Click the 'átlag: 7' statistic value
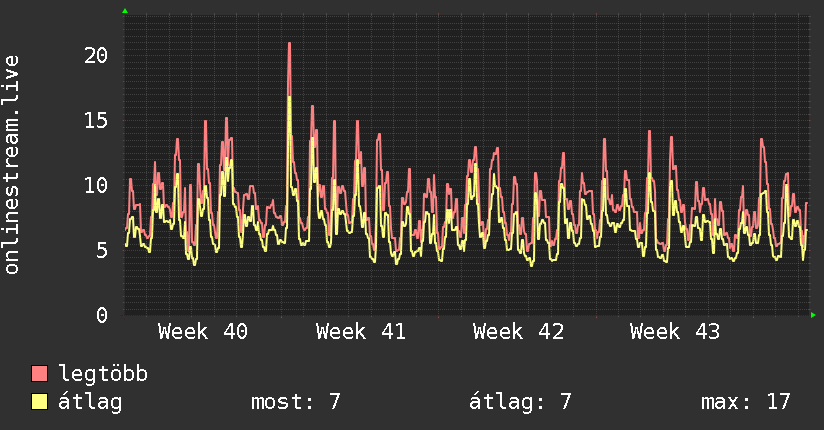 (520, 402)
